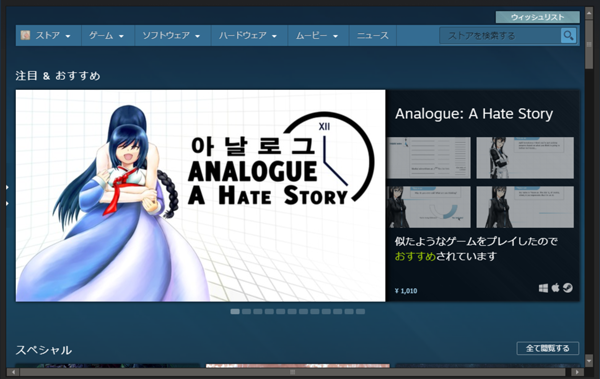
Task: Click the SteamOS platform icon
Action: [568, 288]
